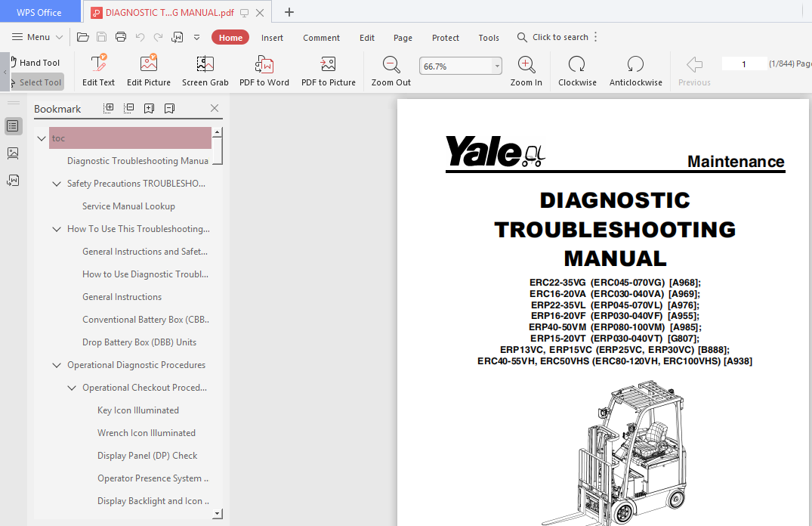This screenshot has height=526, width=812.
Task: Open the 66.7% zoom level dropdown
Action: [497, 67]
